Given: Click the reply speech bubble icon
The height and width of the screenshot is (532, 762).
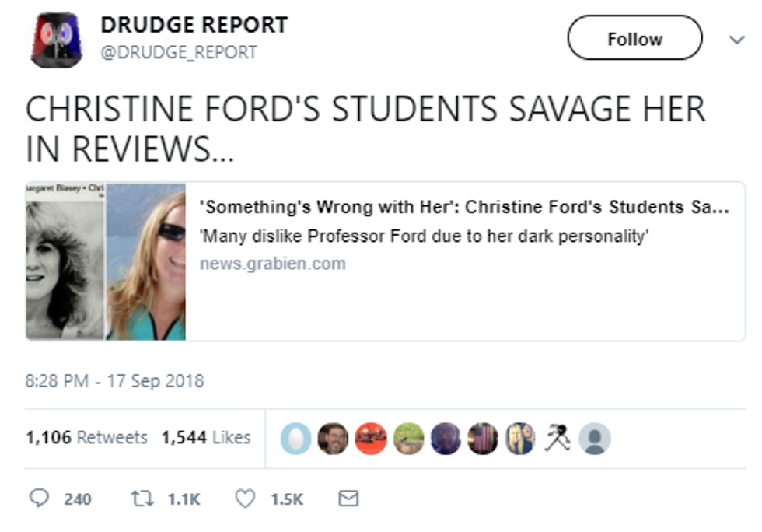Looking at the screenshot, I should tap(38, 498).
